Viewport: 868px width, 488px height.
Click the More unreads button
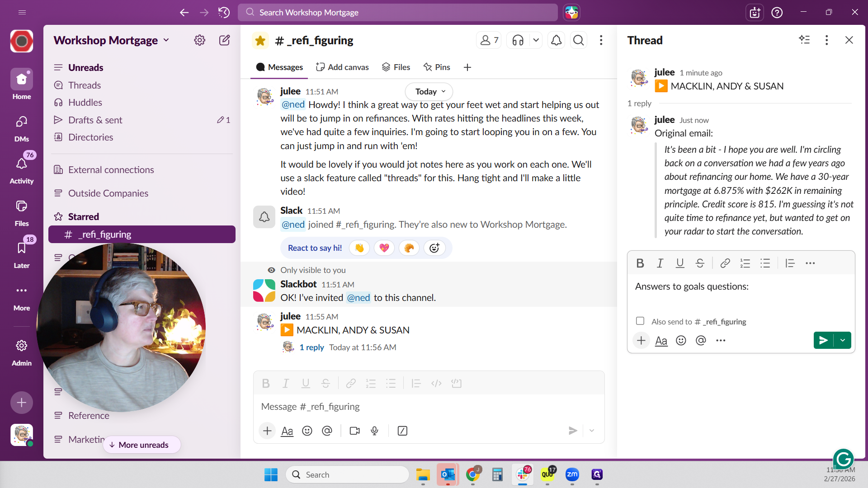point(142,445)
